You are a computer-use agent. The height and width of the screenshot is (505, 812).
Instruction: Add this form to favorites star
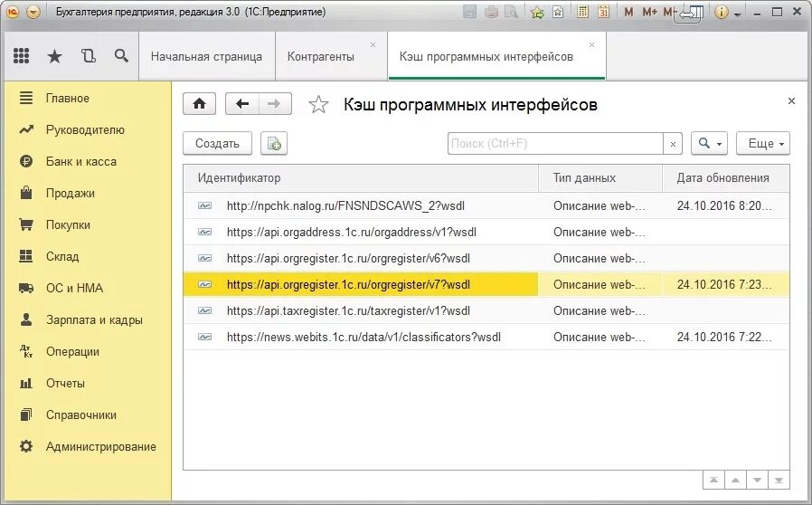click(x=318, y=105)
